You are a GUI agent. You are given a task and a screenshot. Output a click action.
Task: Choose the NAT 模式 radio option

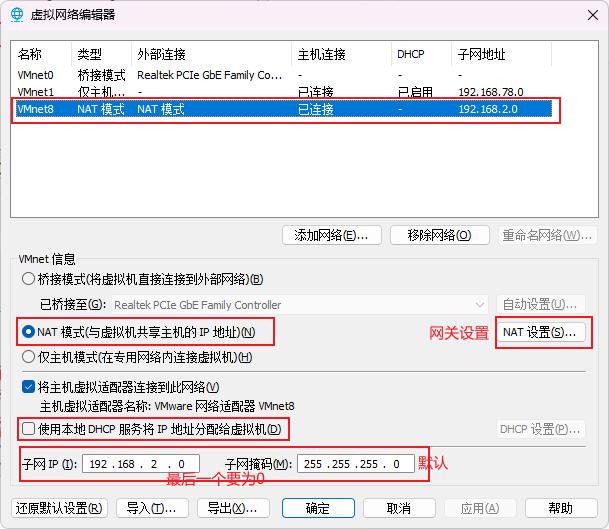28,332
